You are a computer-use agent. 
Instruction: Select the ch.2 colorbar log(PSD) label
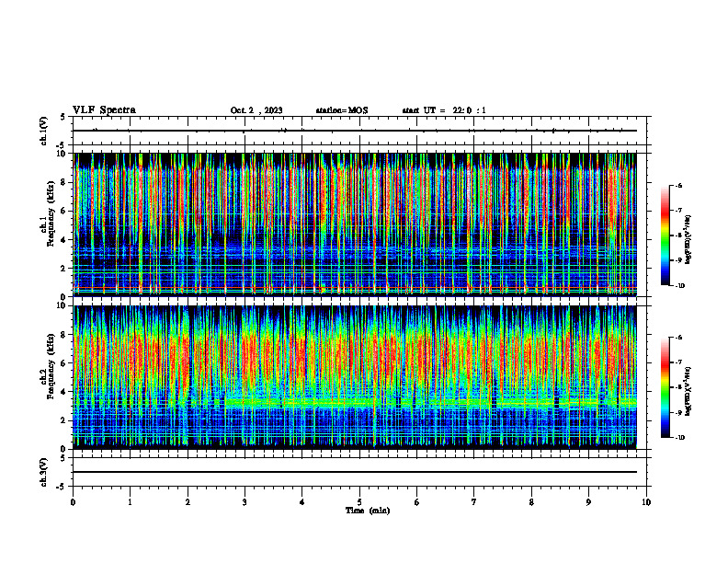pyautogui.click(x=688, y=391)
